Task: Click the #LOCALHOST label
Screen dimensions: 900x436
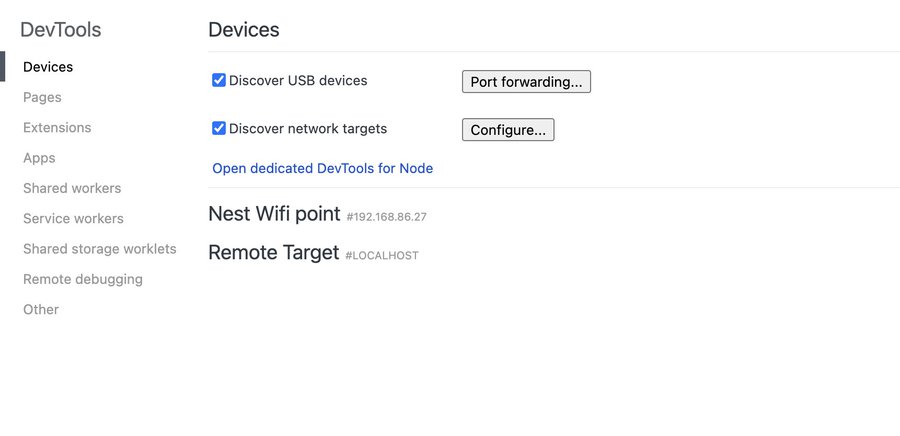Action: click(x=381, y=256)
